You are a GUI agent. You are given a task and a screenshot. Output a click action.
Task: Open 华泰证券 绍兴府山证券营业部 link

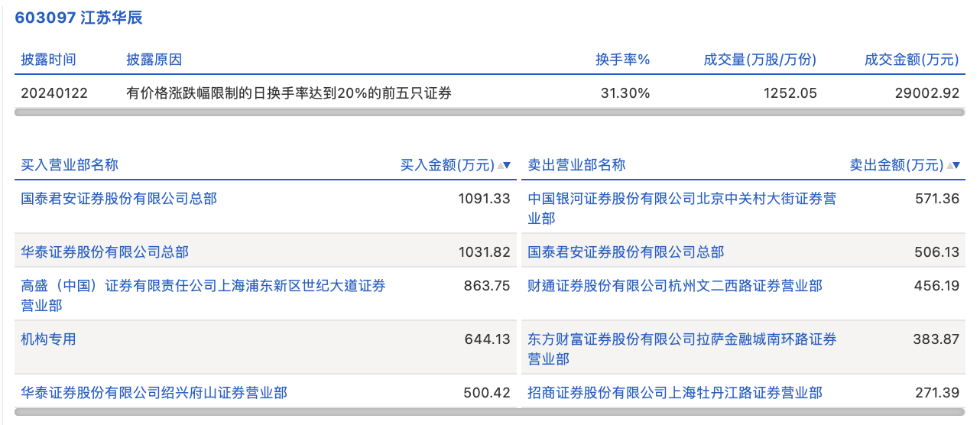(x=154, y=393)
